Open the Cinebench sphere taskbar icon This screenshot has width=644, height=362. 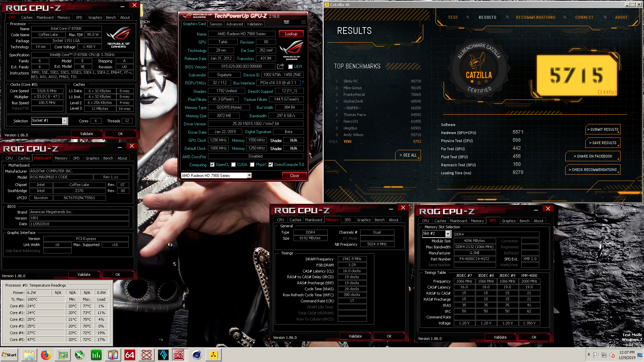(197, 355)
